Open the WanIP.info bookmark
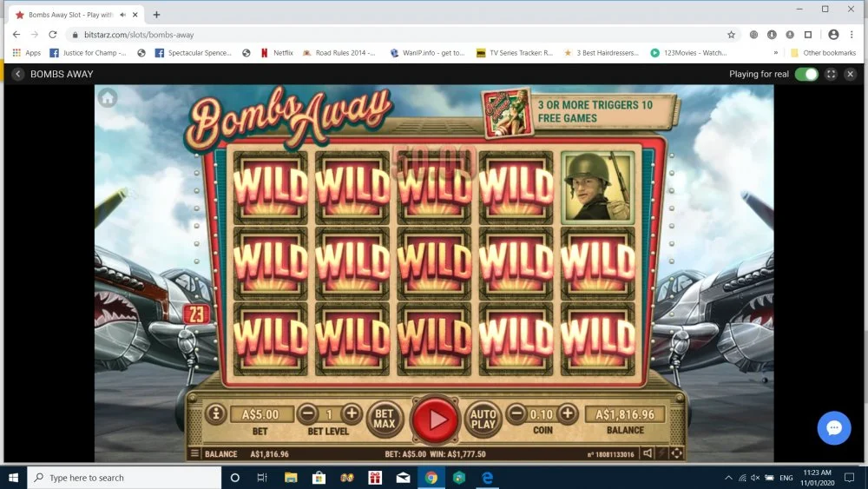The width and height of the screenshot is (868, 489). pos(427,53)
